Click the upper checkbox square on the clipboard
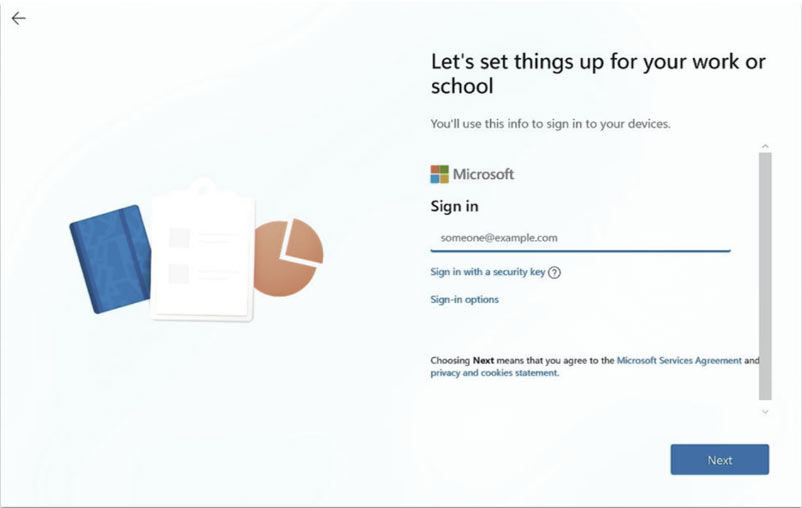The image size is (802, 508). tap(180, 237)
